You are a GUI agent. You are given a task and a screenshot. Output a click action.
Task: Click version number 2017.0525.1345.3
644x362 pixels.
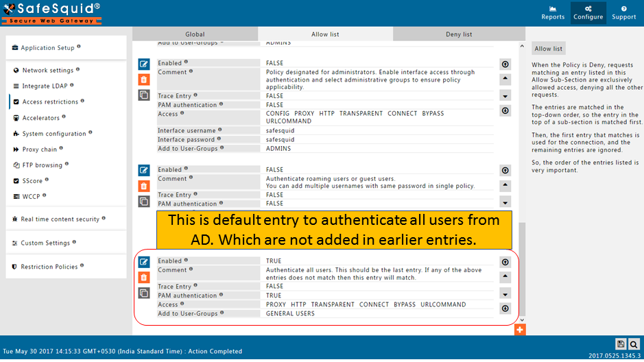click(614, 356)
